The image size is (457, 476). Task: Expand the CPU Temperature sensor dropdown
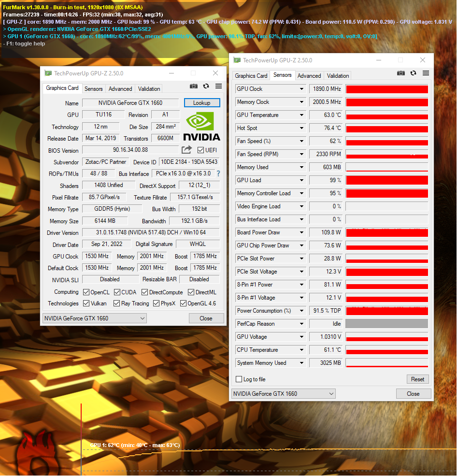pyautogui.click(x=301, y=350)
